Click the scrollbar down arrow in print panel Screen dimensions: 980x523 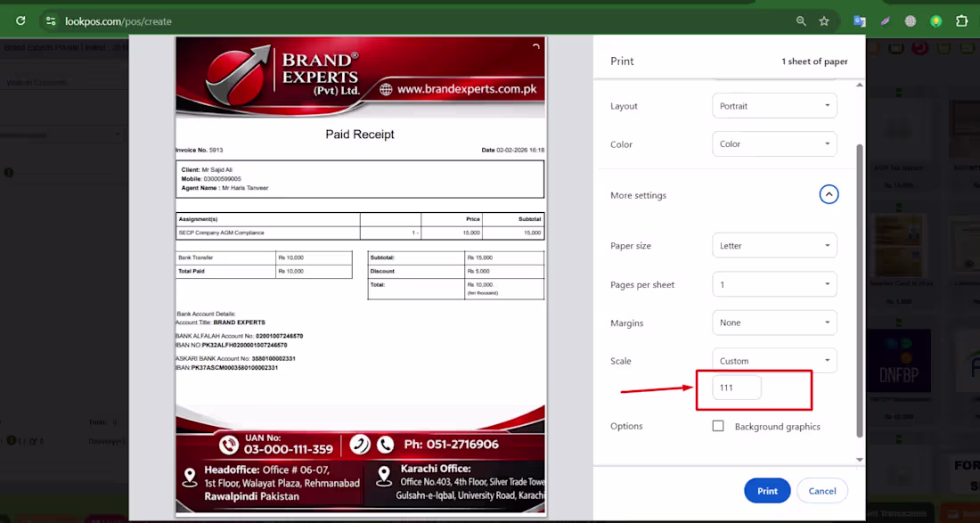coord(860,459)
